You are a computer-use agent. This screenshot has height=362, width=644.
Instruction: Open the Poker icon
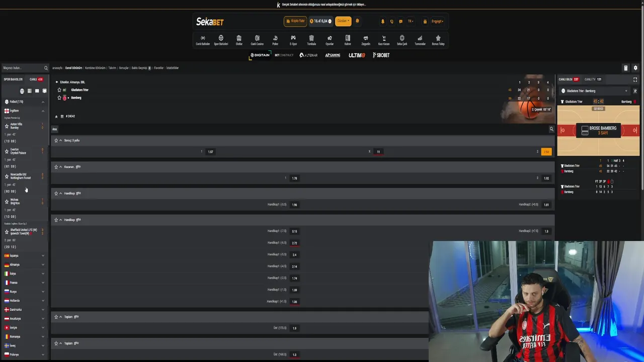point(275,40)
